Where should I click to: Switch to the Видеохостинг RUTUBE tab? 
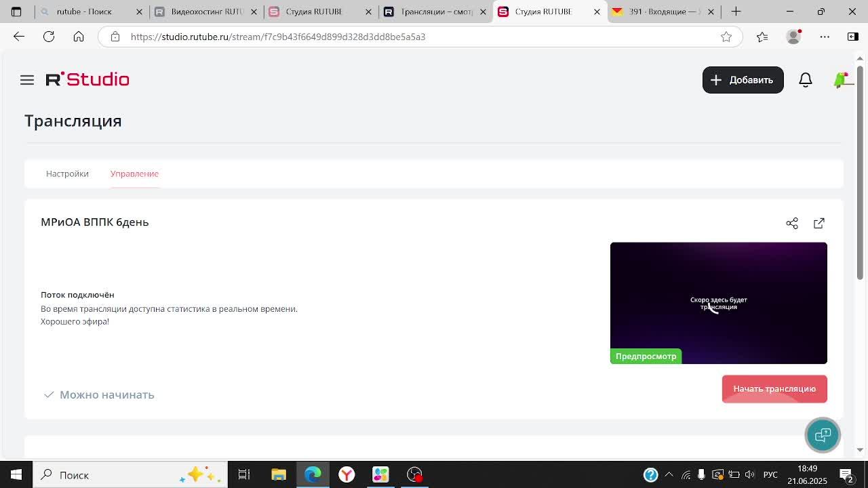[199, 12]
